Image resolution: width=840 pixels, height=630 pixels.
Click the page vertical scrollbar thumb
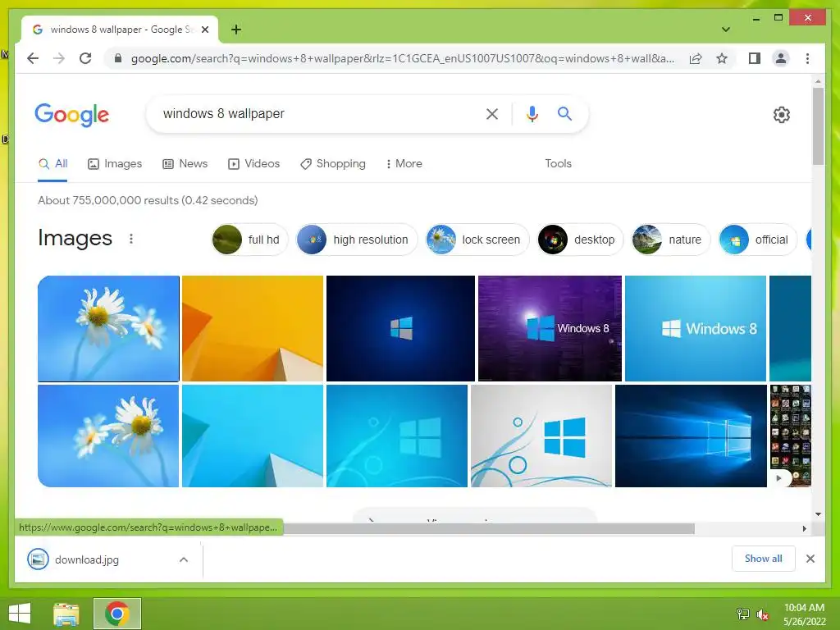(818, 126)
